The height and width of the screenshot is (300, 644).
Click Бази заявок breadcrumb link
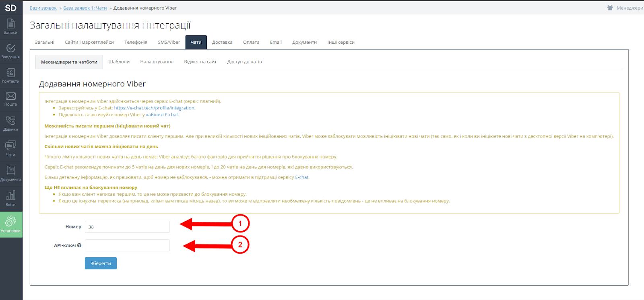point(43,8)
